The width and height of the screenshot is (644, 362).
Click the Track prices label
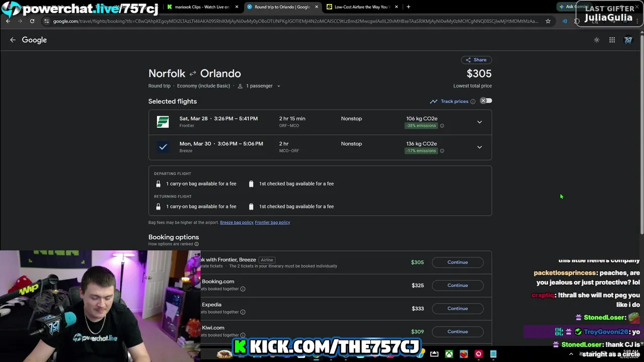click(454, 102)
